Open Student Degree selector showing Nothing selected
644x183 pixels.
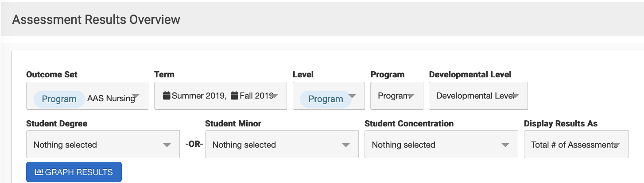coord(103,145)
